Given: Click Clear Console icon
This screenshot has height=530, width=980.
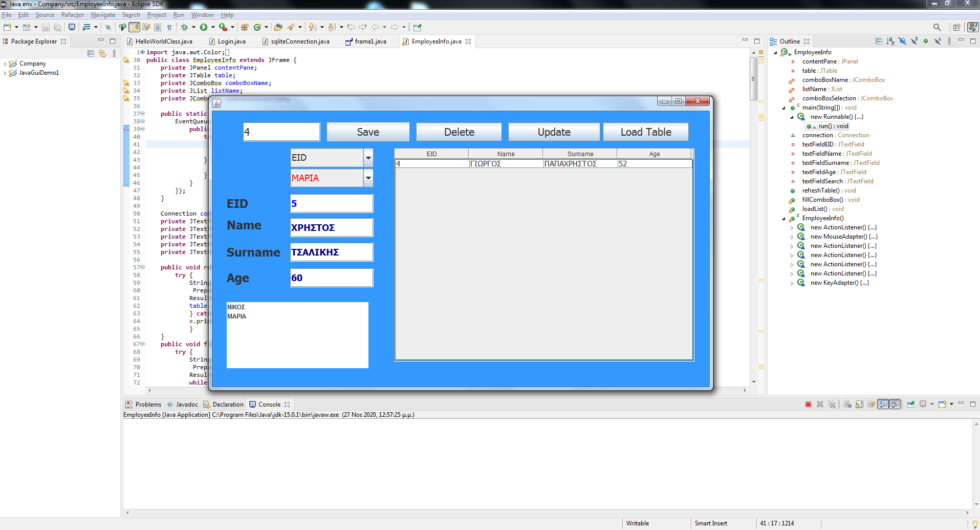Looking at the screenshot, I should point(847,405).
